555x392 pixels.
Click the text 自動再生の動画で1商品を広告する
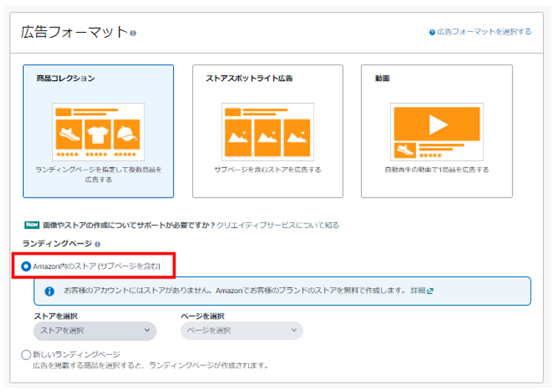click(x=437, y=170)
